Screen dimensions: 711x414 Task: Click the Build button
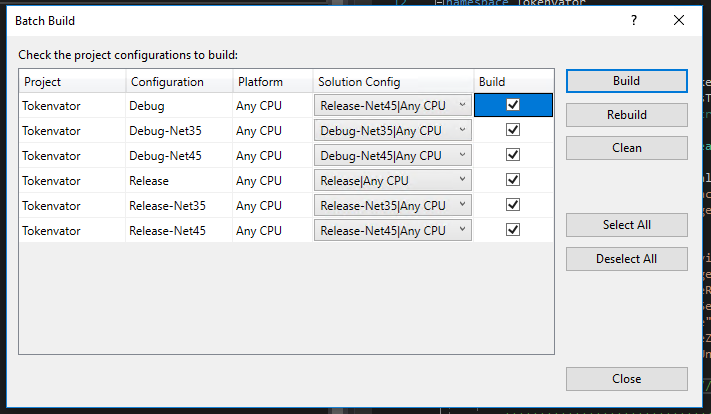click(627, 81)
